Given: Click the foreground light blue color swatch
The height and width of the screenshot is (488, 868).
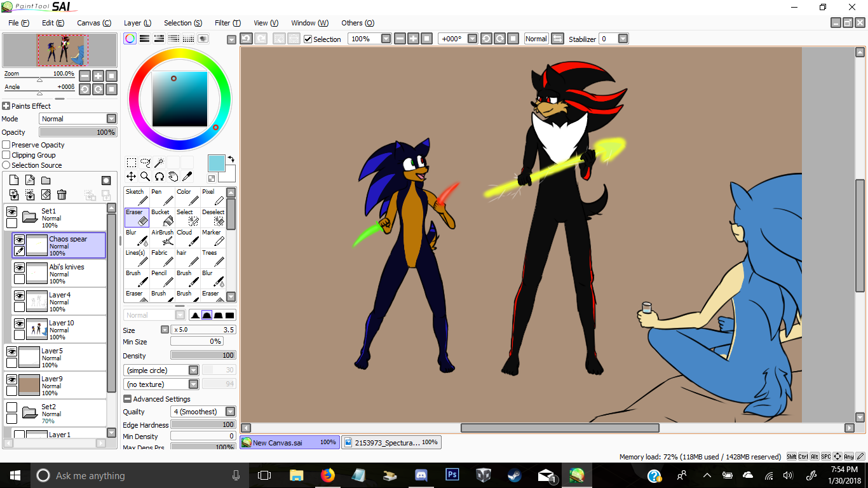Looking at the screenshot, I should click(x=216, y=163).
